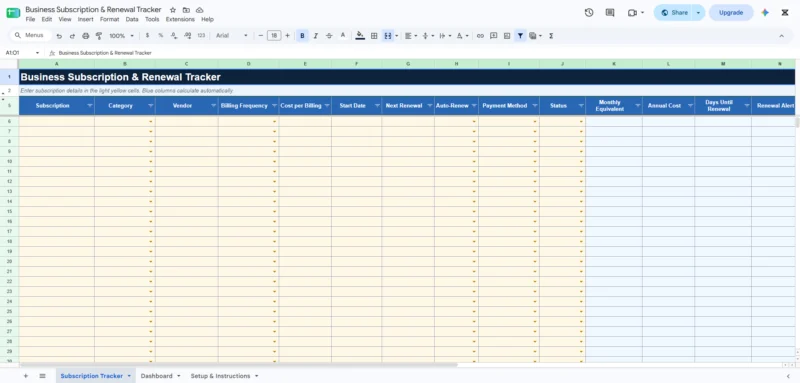Click the Share button

click(673, 13)
